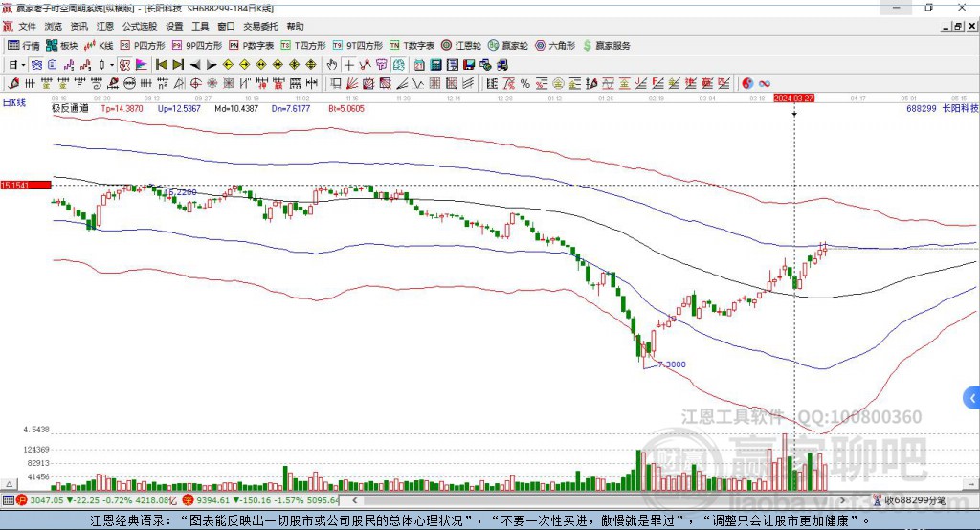This screenshot has height=530, width=980.
Task: Open the 设置 menu
Action: point(174,26)
